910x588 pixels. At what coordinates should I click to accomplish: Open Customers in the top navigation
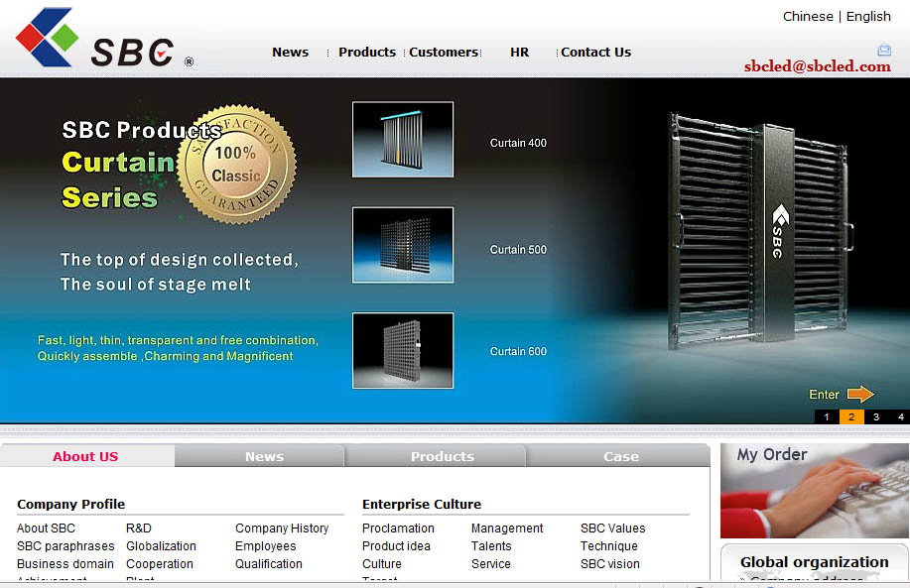pyautogui.click(x=444, y=53)
